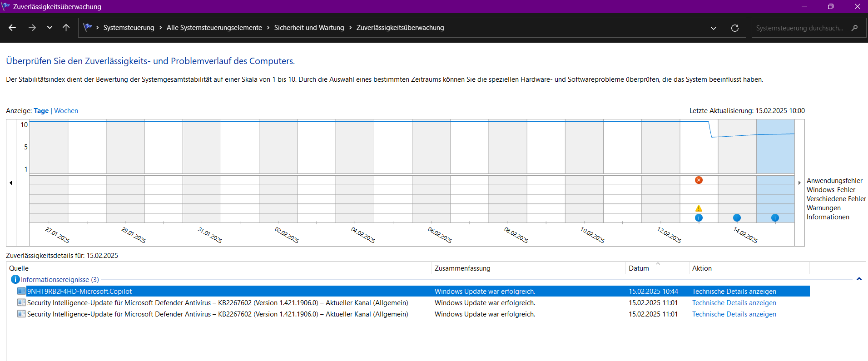Open the address bar history dropdown

tap(714, 28)
